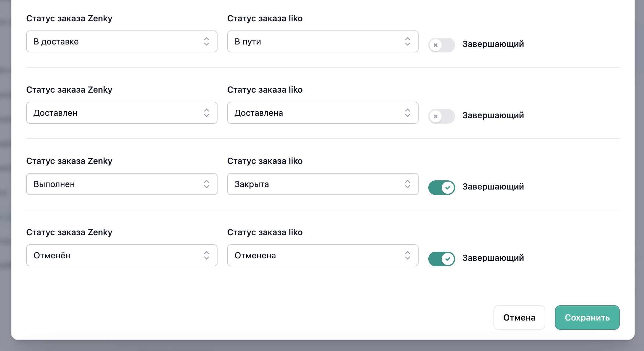Click the cross knob on the "В пути" toggle

pos(436,45)
